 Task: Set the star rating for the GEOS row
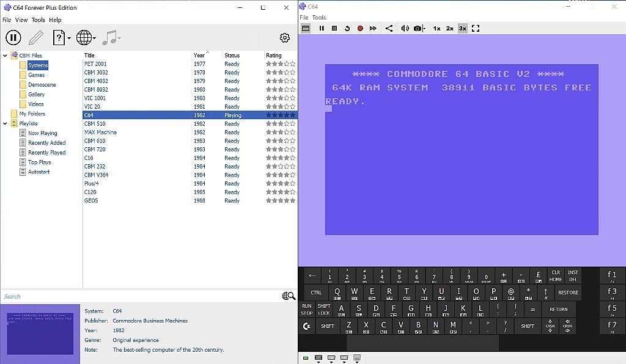(x=281, y=200)
